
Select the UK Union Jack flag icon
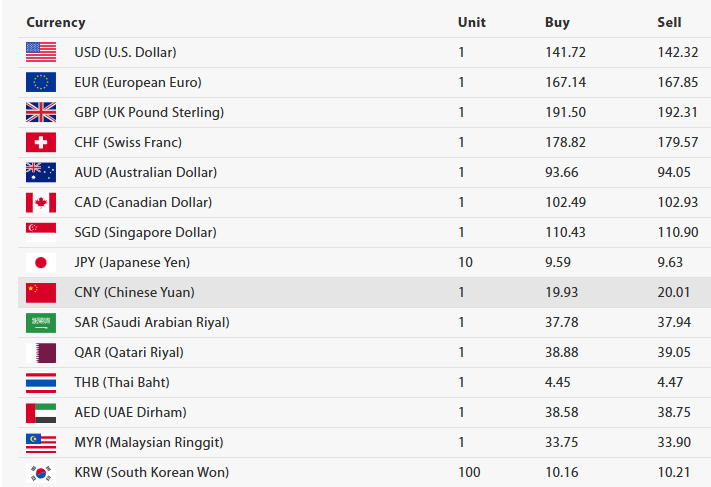tap(41, 112)
